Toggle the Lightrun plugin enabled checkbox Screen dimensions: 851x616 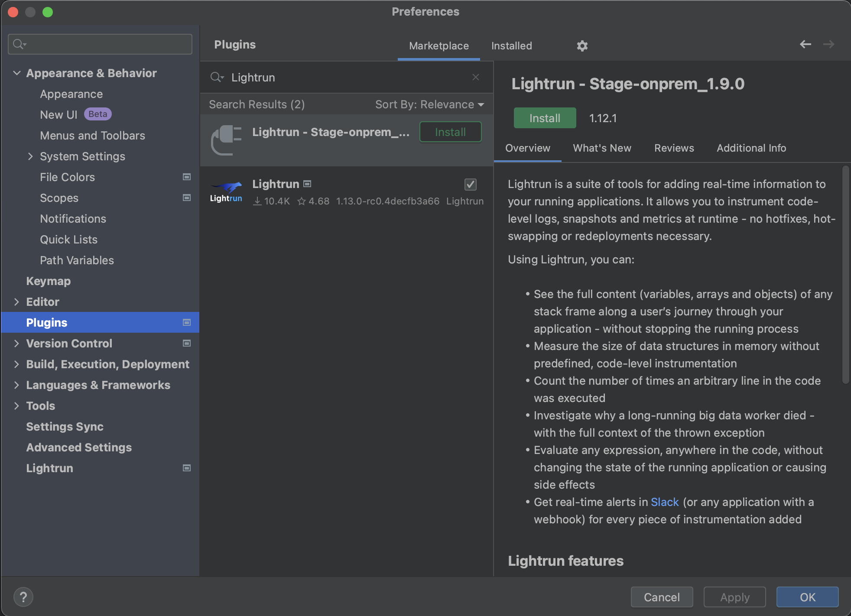[x=470, y=185]
